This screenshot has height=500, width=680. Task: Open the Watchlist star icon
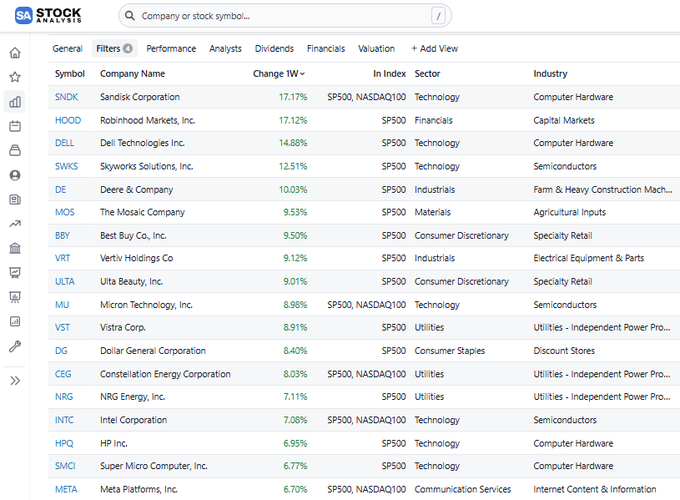[x=15, y=77]
